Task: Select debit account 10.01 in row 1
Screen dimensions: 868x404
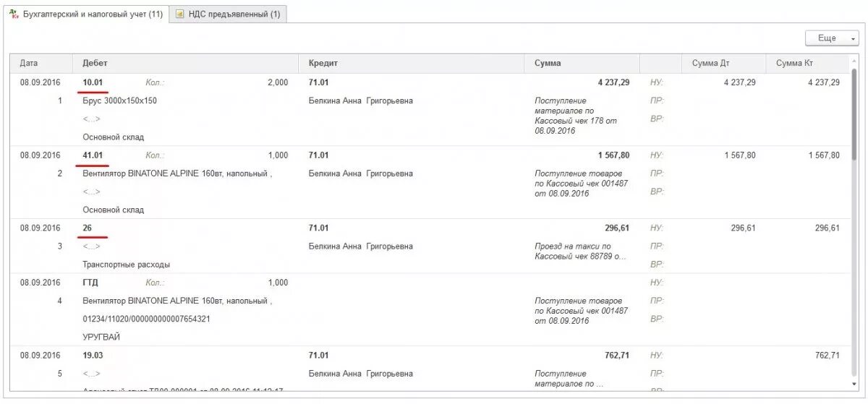Action: tap(93, 82)
